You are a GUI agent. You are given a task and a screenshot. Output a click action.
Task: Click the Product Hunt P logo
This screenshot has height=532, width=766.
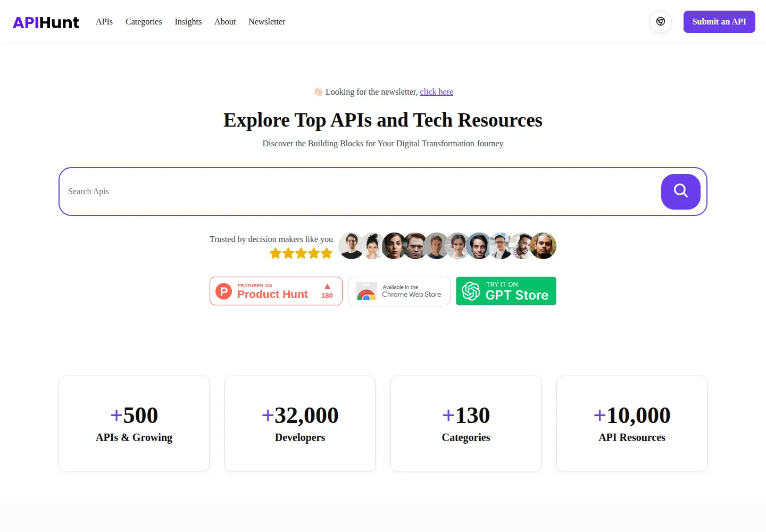pos(224,291)
